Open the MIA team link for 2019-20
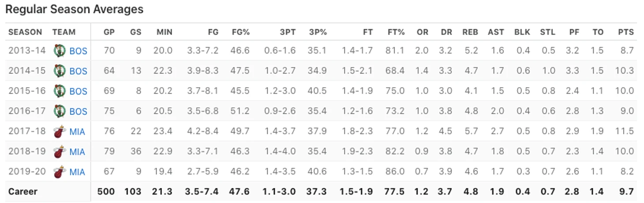This screenshot has height=203, width=644. point(77,172)
